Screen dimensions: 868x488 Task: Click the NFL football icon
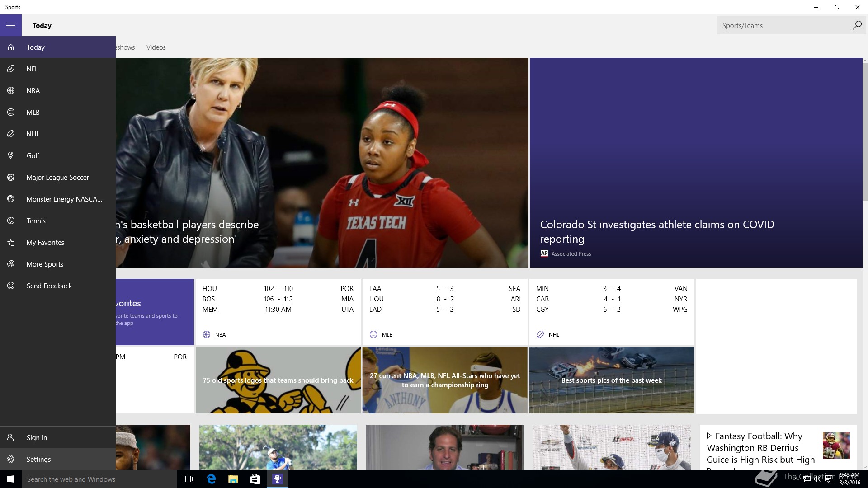coord(11,69)
